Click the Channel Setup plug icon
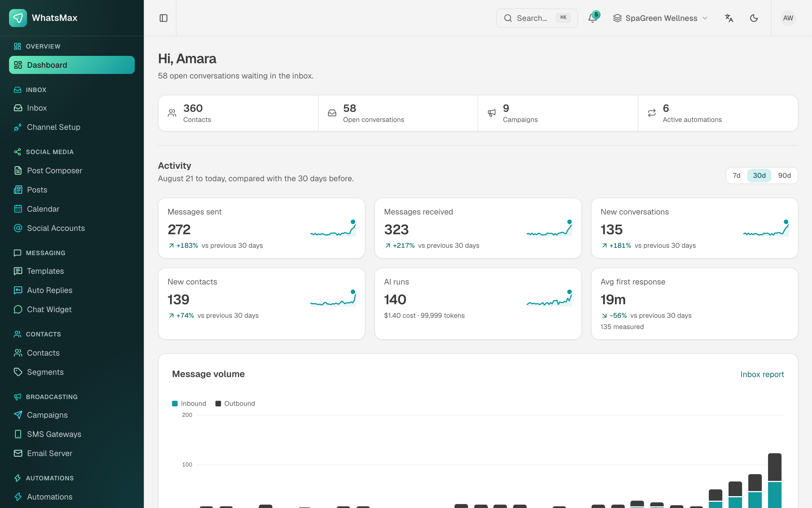The width and height of the screenshot is (812, 508). coord(18,127)
